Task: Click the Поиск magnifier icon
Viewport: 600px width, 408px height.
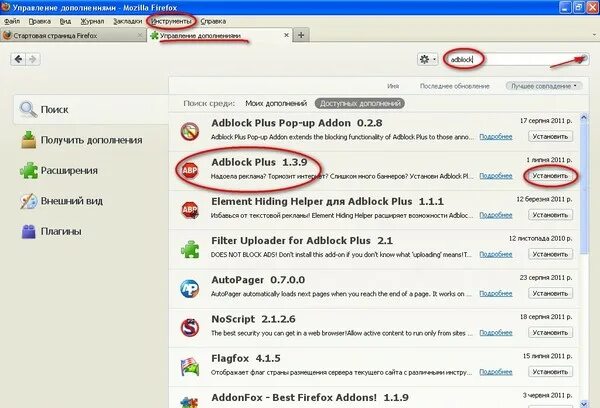Action: click(28, 109)
